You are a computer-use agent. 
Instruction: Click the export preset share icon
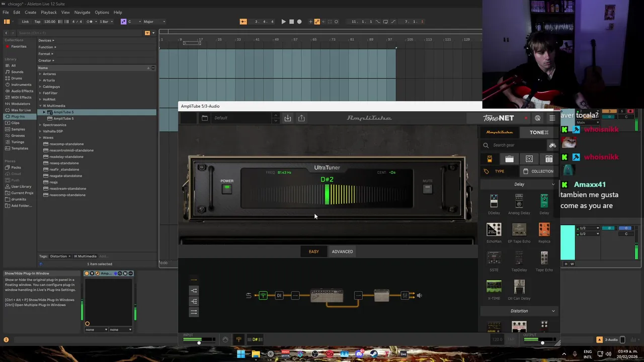pyautogui.click(x=301, y=118)
